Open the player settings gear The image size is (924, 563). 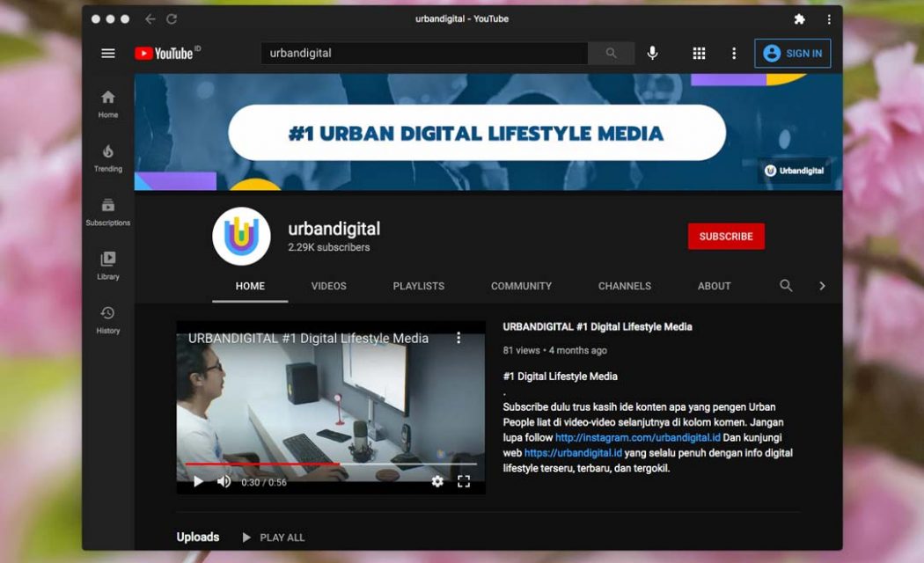[x=437, y=481]
